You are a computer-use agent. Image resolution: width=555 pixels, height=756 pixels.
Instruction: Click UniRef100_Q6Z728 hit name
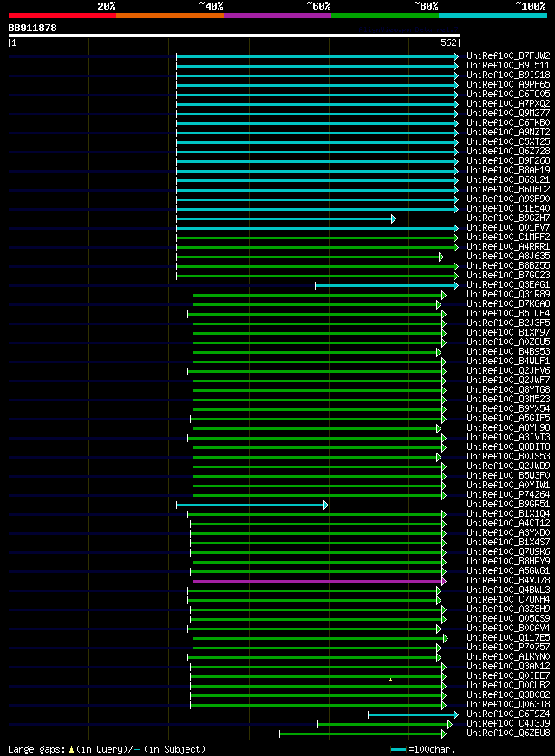508,152
